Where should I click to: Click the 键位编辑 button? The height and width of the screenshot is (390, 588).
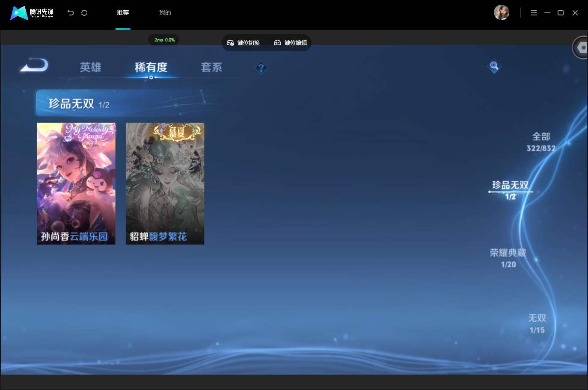[291, 43]
